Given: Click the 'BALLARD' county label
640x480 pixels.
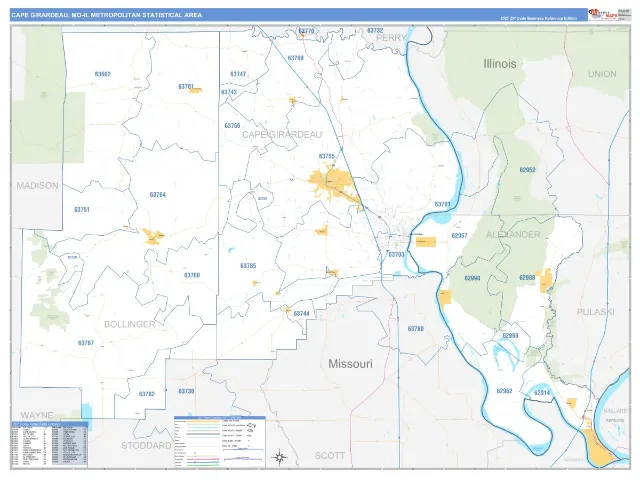Looking at the screenshot, I should pos(615,411).
